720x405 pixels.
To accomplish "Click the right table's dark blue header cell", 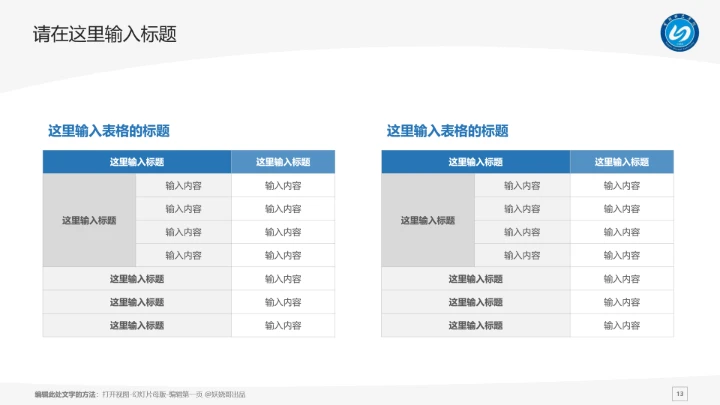I will coord(476,162).
